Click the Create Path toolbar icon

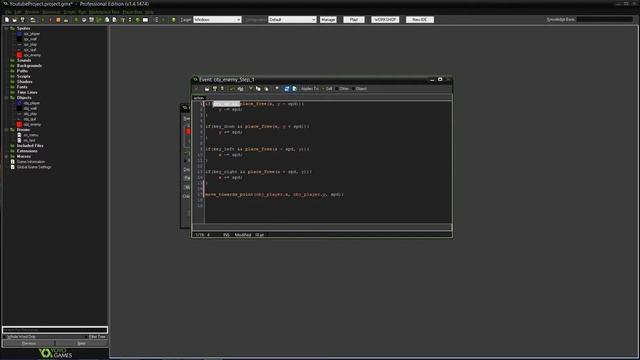tap(98, 20)
